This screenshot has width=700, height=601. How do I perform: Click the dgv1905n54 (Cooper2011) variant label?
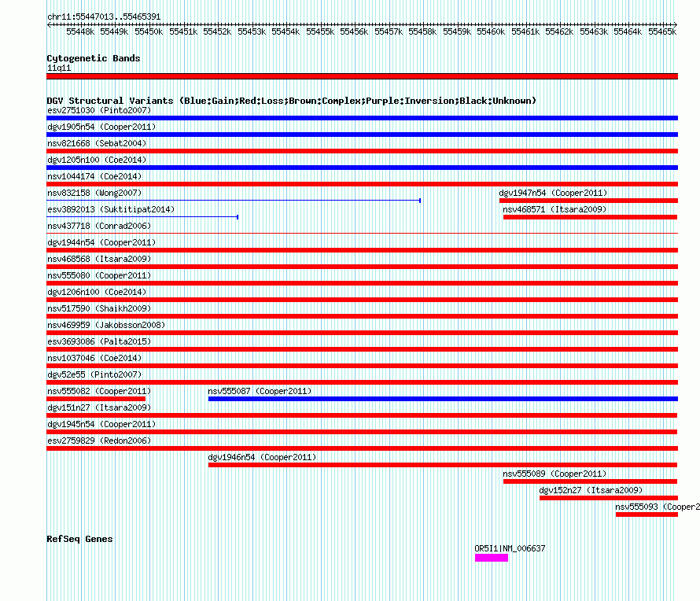click(x=101, y=127)
